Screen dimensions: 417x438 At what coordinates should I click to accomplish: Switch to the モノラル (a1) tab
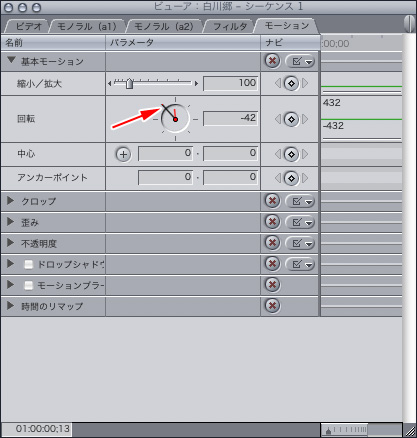87,26
